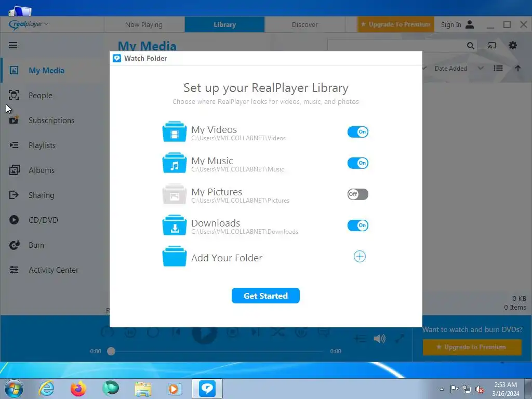
Task: Switch to the Now Playing tab
Action: (144, 24)
